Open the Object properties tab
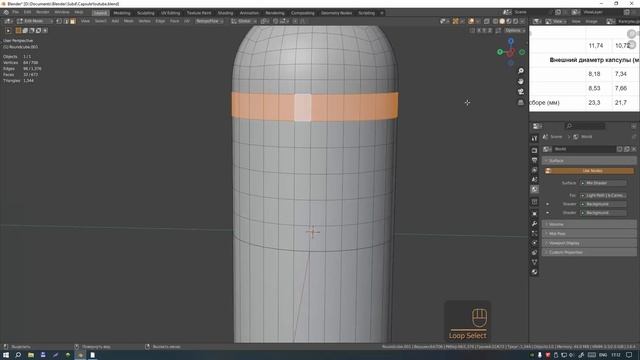The height and width of the screenshot is (360, 640). pyautogui.click(x=534, y=214)
